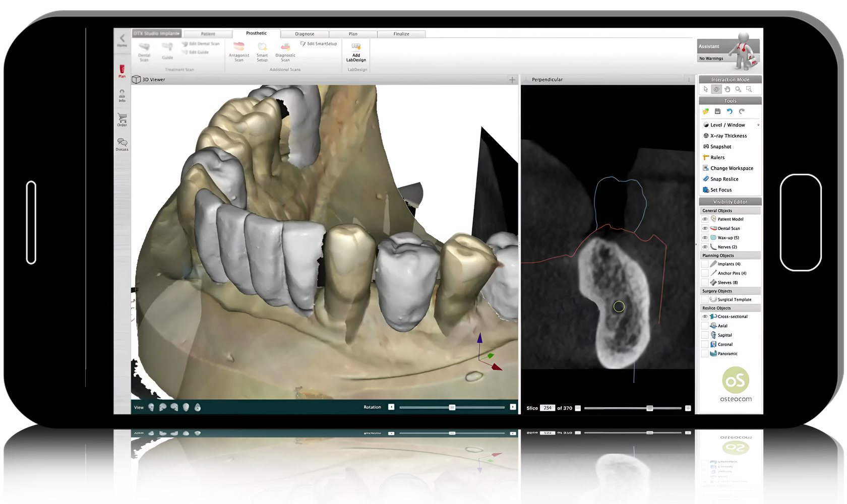Screen dimensions: 847x504
Task: Expand the Level / Window options arrow
Action: click(x=758, y=125)
